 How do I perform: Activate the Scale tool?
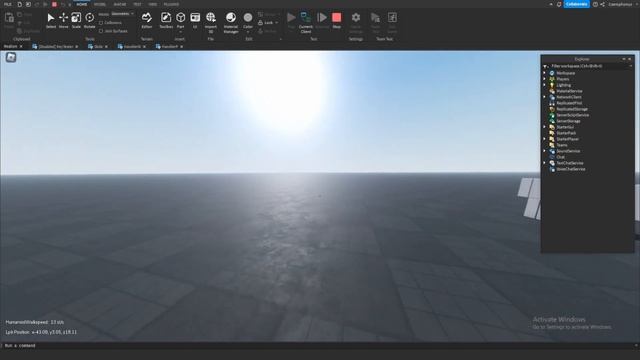(76, 20)
